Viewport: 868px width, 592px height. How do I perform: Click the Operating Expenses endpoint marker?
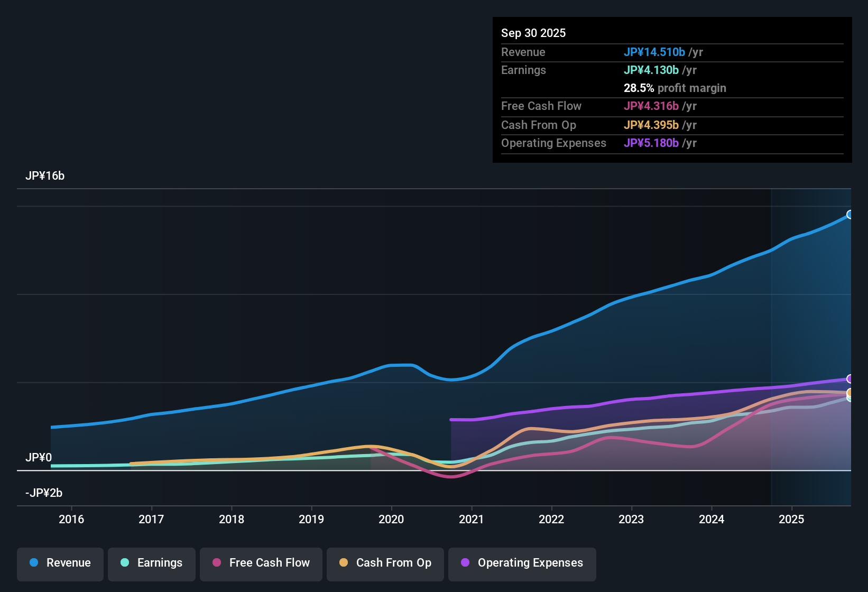pyautogui.click(x=850, y=380)
